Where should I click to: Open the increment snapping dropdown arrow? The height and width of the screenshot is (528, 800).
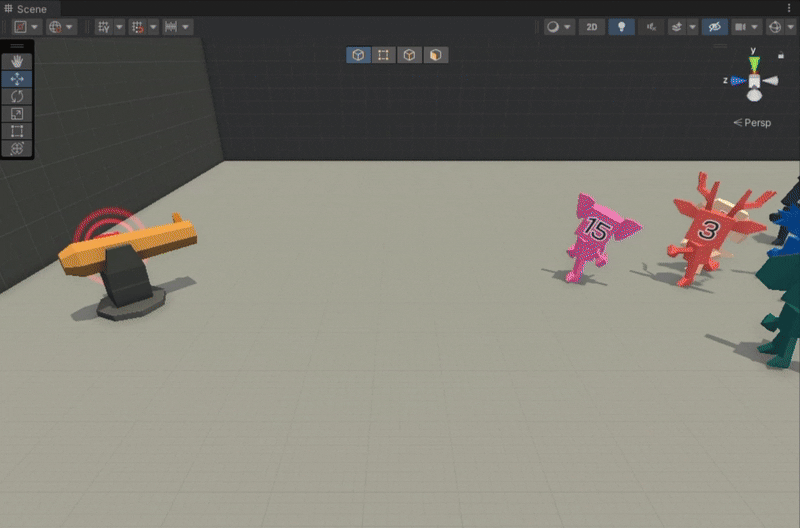186,27
